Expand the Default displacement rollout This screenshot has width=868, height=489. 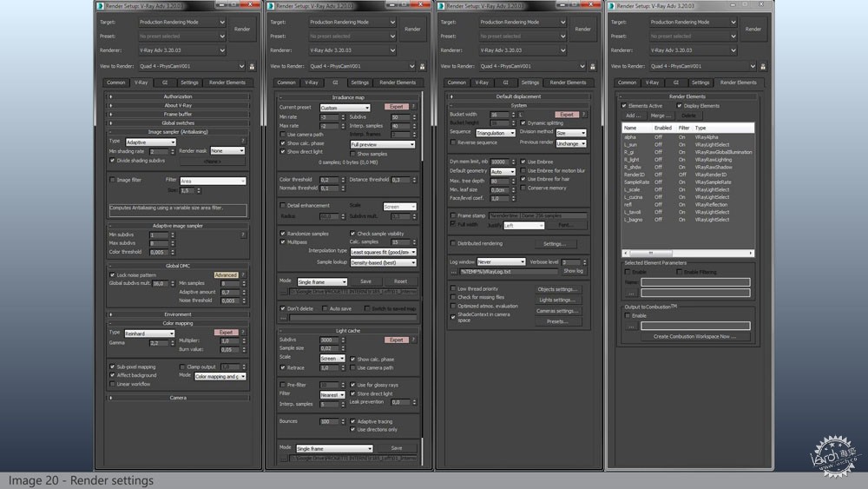pos(519,96)
